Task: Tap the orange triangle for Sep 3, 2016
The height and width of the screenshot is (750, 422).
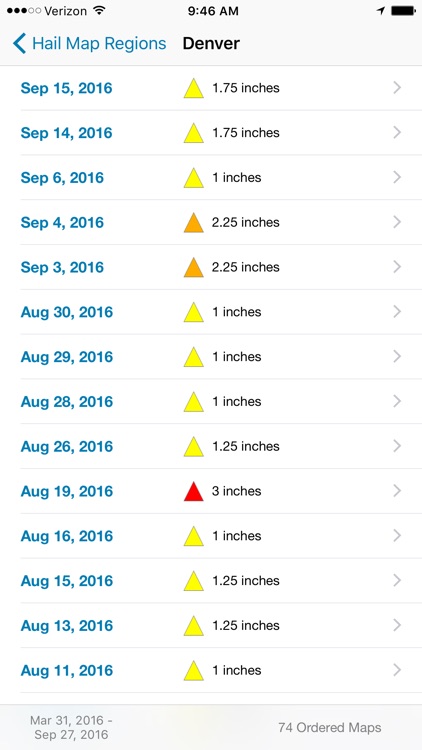Action: click(194, 267)
